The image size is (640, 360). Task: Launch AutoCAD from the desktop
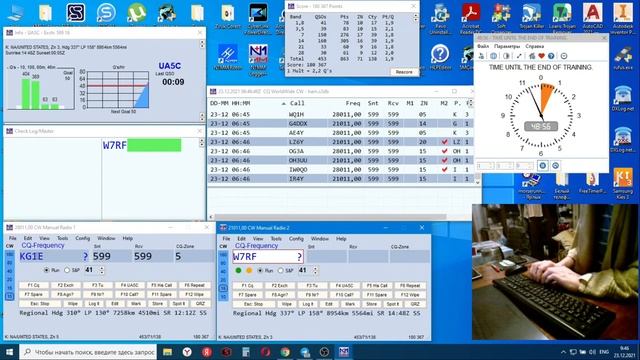(x=592, y=18)
